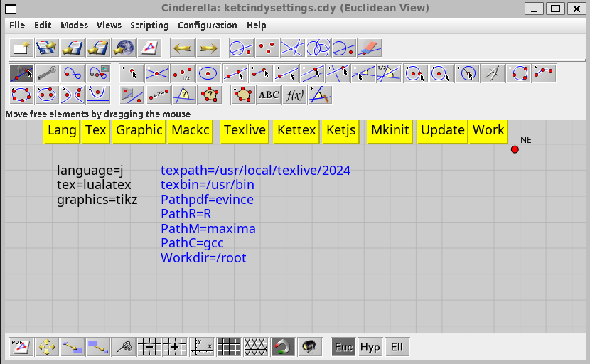Select the Add a Point tool
Viewport: 590px width, 364px height.
(132, 73)
